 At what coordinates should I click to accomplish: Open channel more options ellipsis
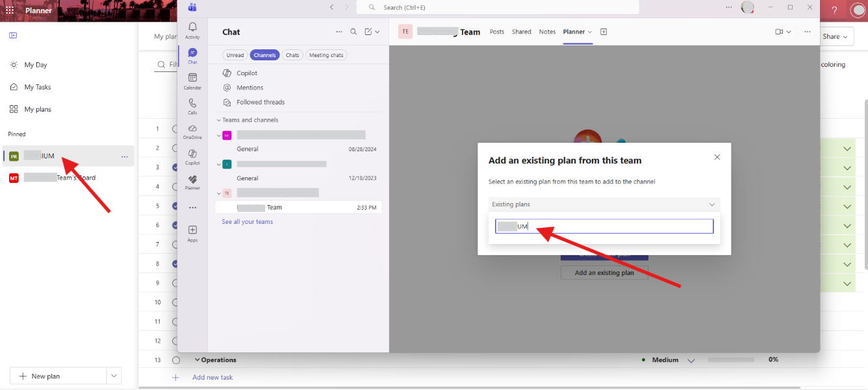[x=807, y=32]
